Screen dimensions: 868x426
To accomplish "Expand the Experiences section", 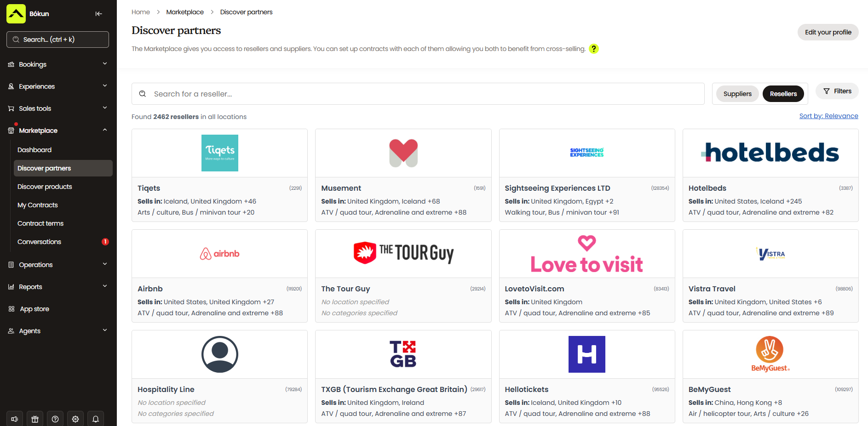I will [58, 86].
